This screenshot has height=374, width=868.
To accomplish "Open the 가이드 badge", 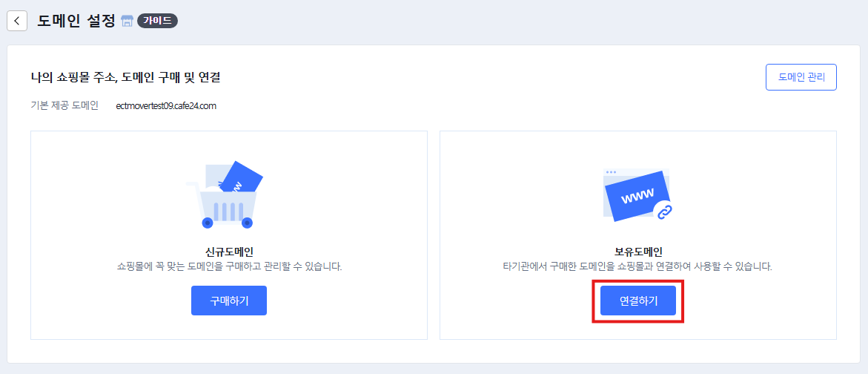I will [157, 21].
